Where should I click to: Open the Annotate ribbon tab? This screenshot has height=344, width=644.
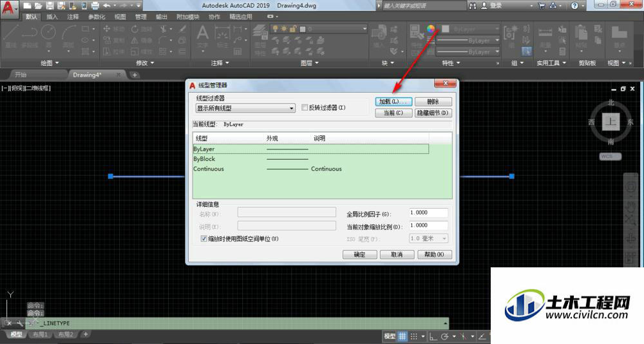pyautogui.click(x=73, y=17)
